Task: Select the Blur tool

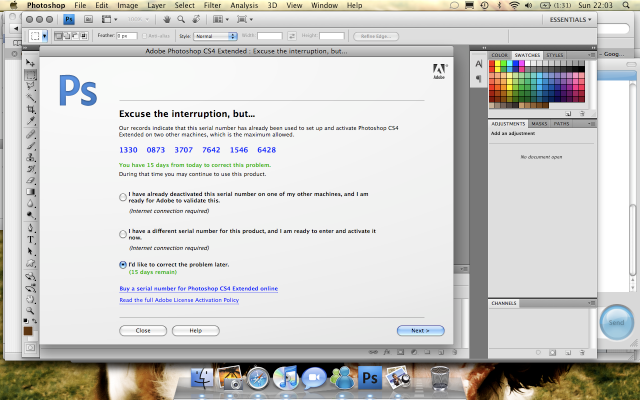Action: coord(30,203)
